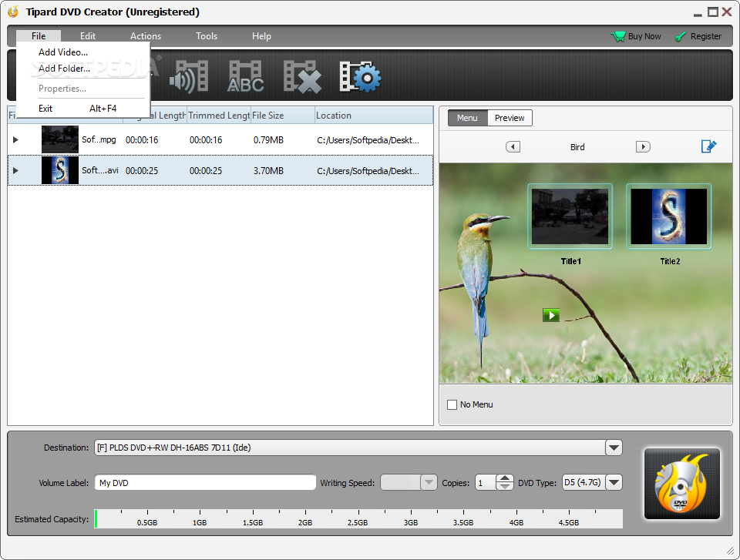740x560 pixels.
Task: Click the DVD Type D5 (4.7G) field
Action: (584, 482)
